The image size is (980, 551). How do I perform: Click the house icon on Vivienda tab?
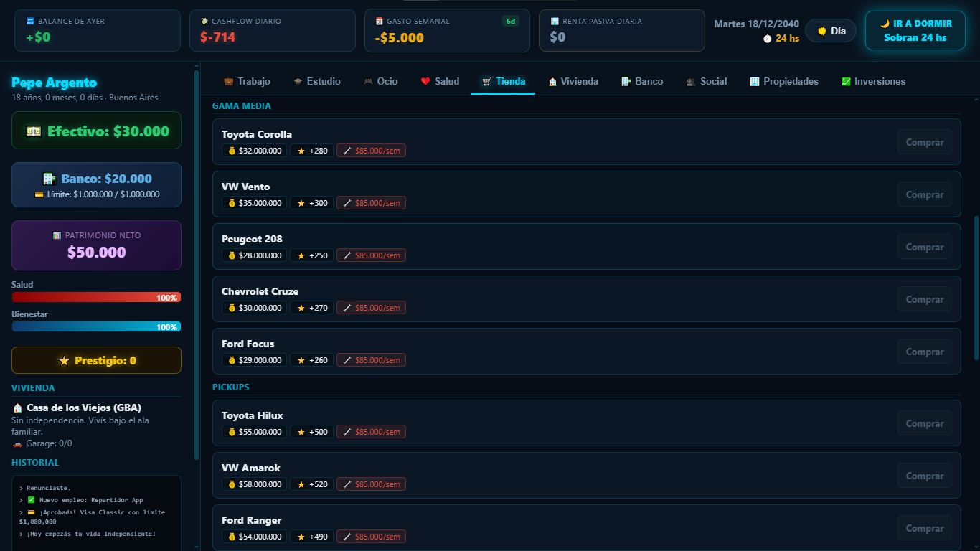click(552, 82)
